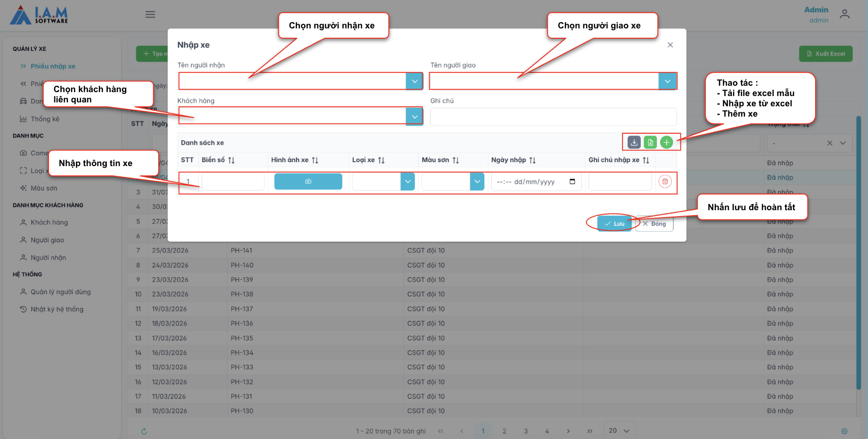Click the hamburger menu icon
This screenshot has height=439, width=868.
pos(150,15)
